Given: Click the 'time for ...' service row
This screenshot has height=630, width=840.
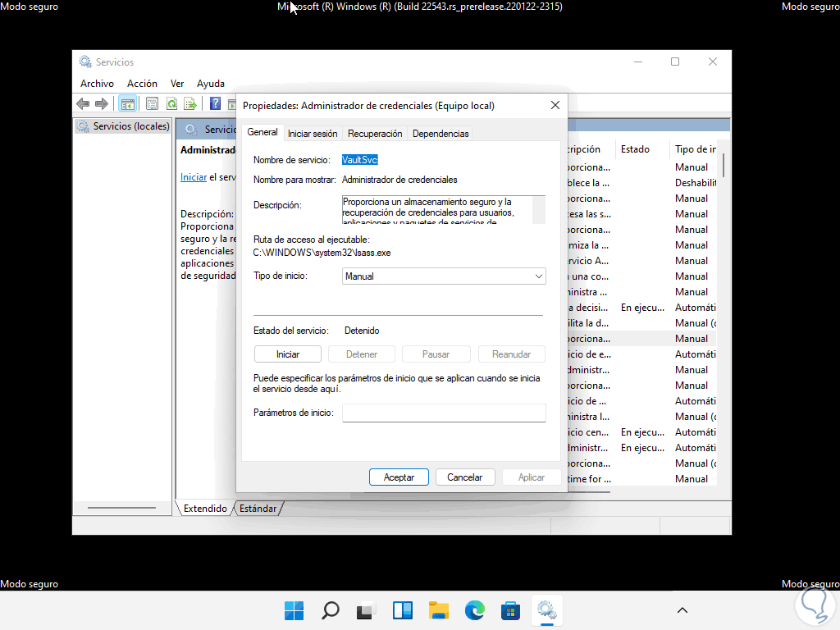Looking at the screenshot, I should 641,479.
